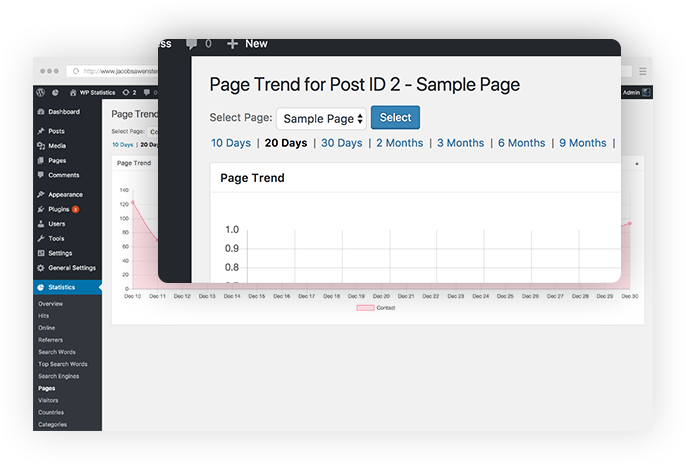Image resolution: width=686 pixels, height=464 pixels.
Task: Open the Tools wrench icon
Action: pyautogui.click(x=41, y=238)
